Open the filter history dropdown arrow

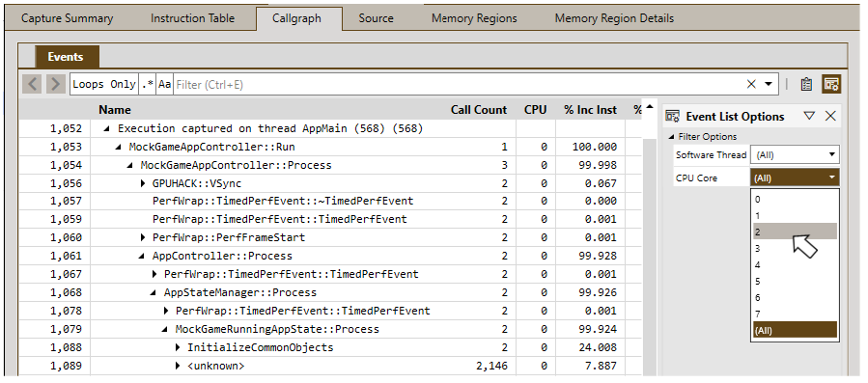point(769,84)
